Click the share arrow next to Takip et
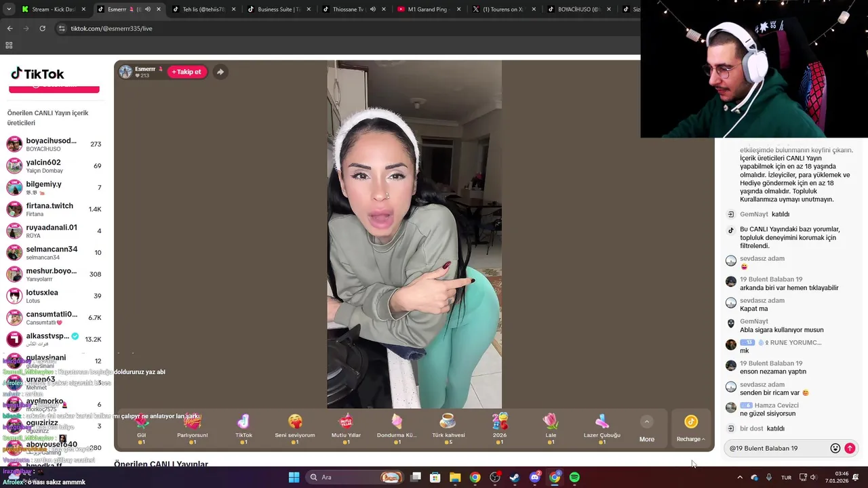This screenshot has width=868, height=488. 220,72
